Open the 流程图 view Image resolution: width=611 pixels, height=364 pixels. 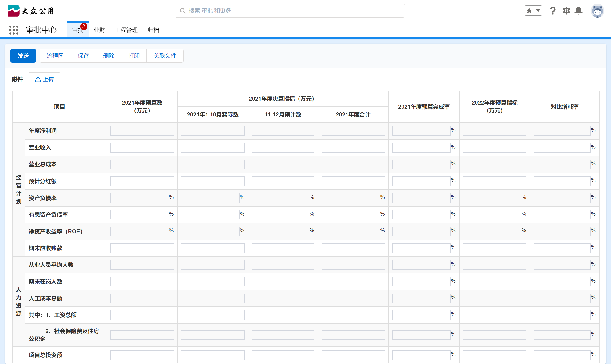55,56
